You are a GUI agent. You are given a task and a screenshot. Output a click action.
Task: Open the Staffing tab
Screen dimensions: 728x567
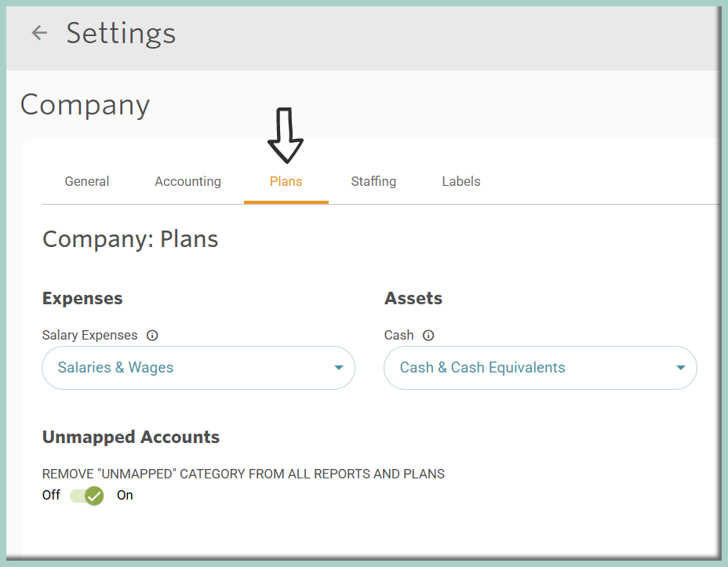coord(373,181)
